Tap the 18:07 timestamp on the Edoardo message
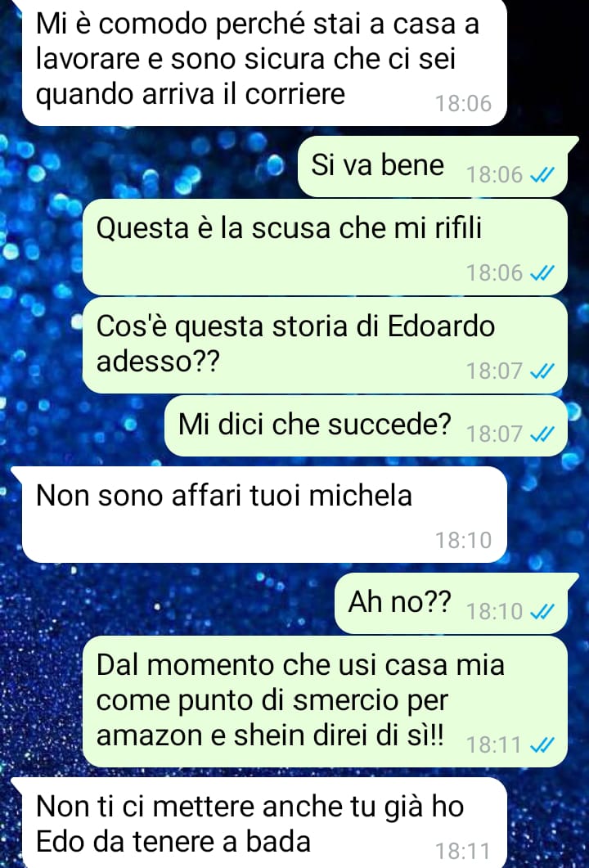 click(x=494, y=371)
